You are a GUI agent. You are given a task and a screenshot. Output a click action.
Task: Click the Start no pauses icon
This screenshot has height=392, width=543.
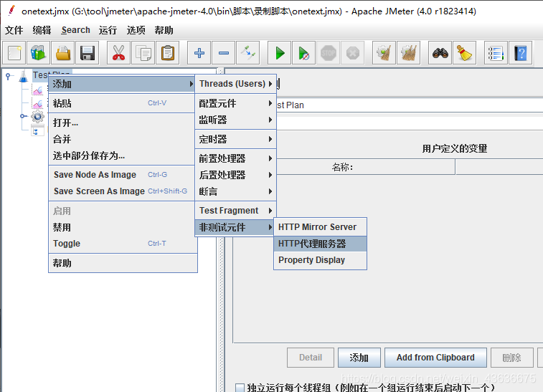[x=303, y=53]
